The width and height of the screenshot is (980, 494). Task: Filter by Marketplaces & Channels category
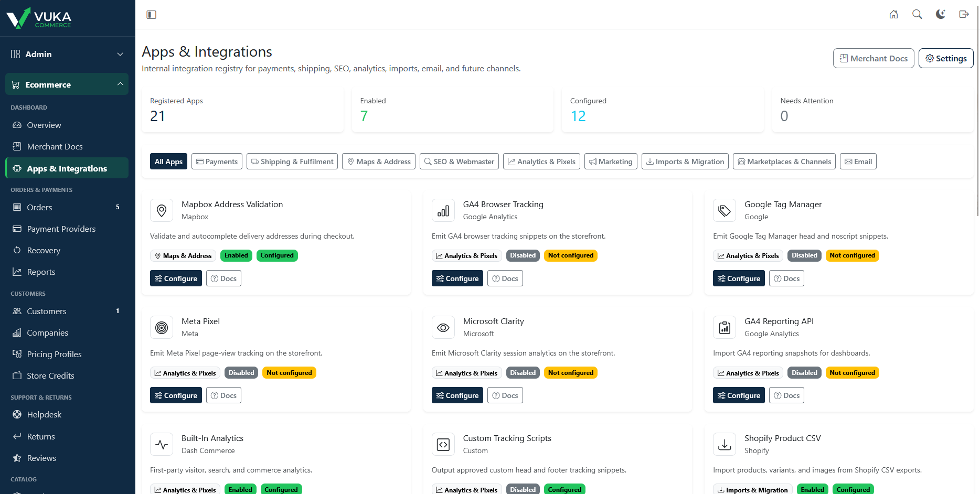click(x=784, y=162)
